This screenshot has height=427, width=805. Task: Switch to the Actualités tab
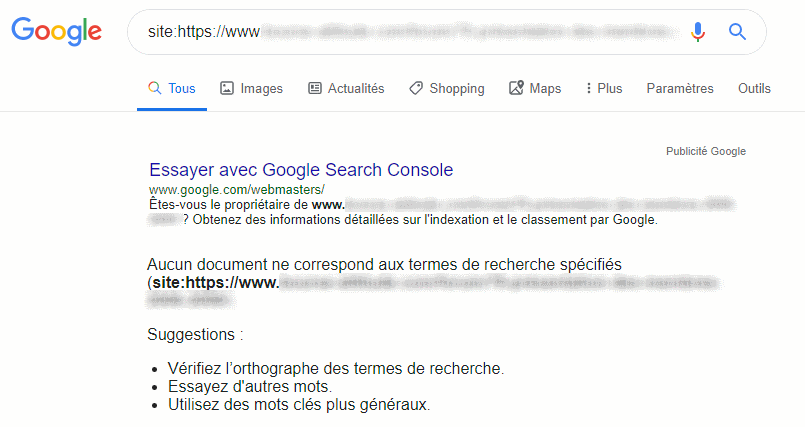[356, 88]
